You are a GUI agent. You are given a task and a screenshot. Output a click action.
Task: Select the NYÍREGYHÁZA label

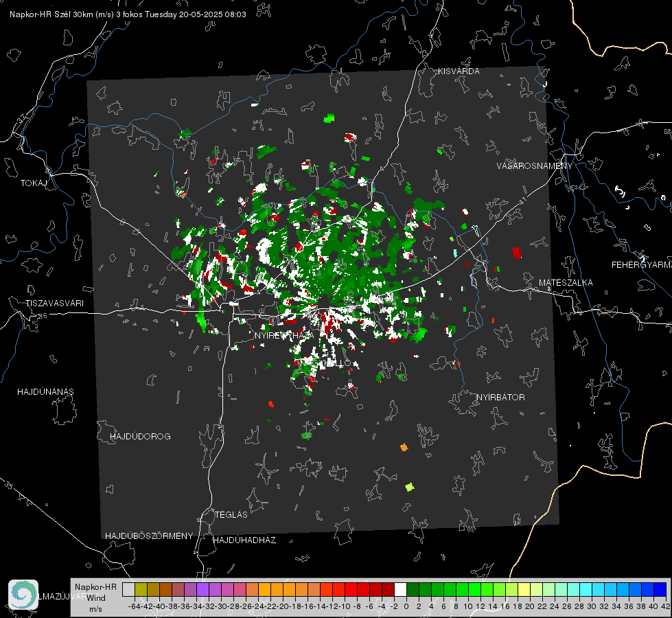point(284,336)
